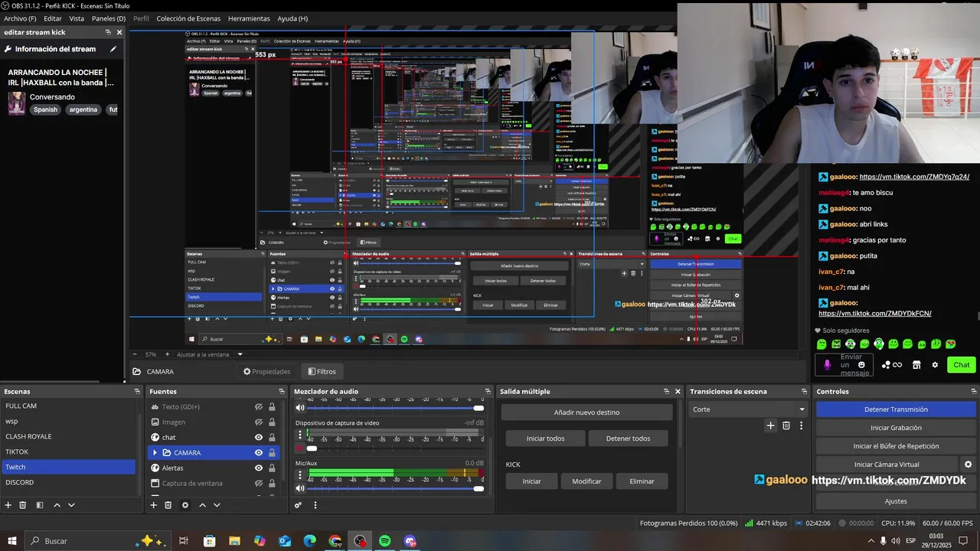Open advanced audio properties gears icon

tap(299, 505)
